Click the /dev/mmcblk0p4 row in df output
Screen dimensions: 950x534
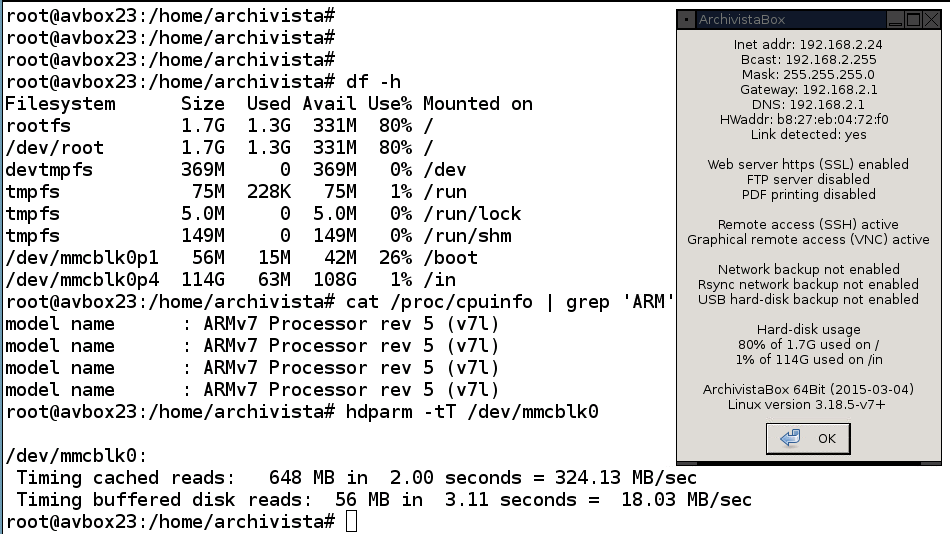[x=231, y=279]
